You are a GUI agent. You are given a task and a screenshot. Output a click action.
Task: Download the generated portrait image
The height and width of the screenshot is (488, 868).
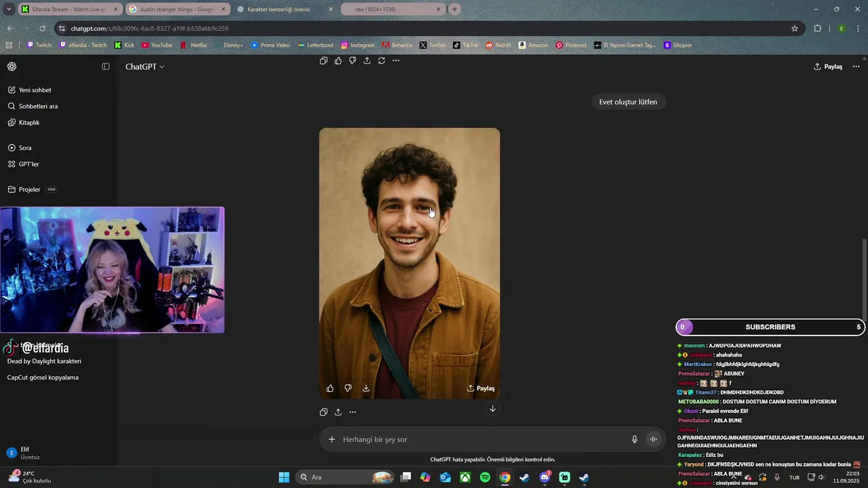pos(366,388)
